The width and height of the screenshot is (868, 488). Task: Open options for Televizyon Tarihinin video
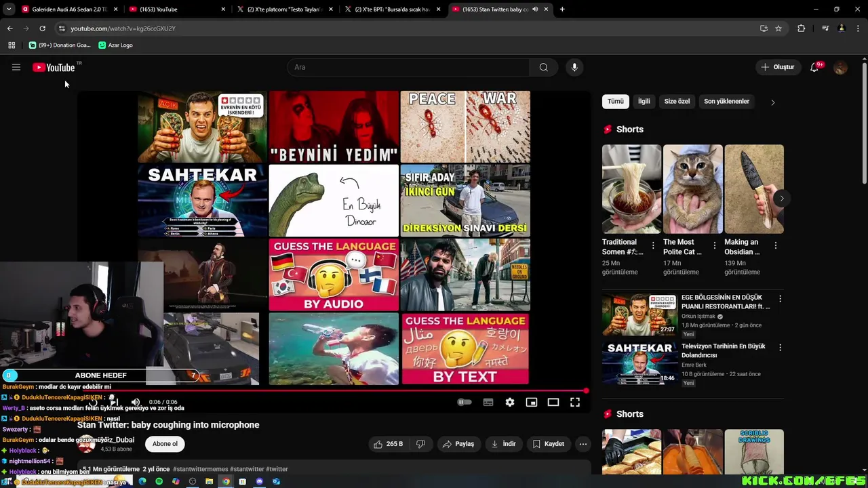(x=780, y=348)
